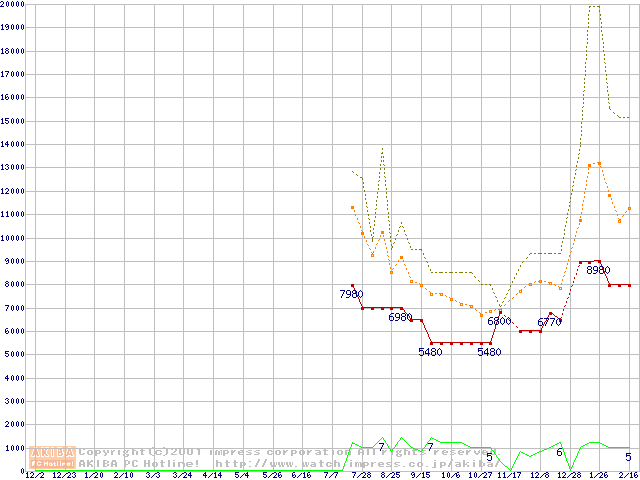This screenshot has width=640, height=480.
Task: Click the 11/17 date axis label
Action: 510,476
